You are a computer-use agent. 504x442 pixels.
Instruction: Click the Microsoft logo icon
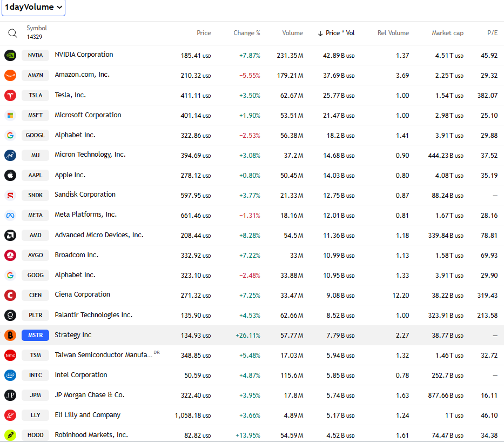coord(10,115)
